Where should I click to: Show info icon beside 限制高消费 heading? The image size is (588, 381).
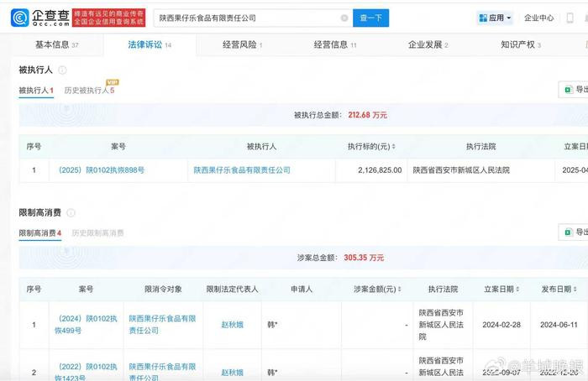point(71,213)
